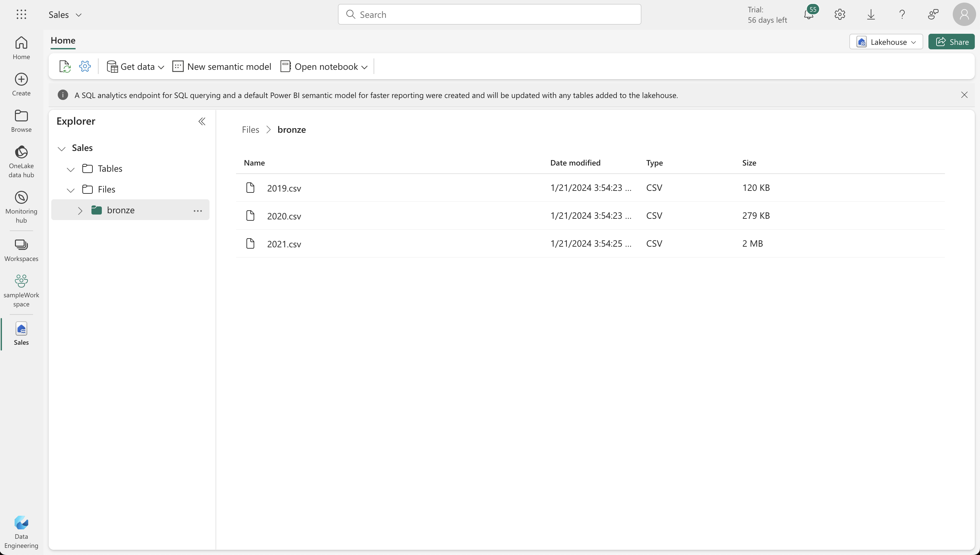Open Workspaces in left navigation
Viewport: 980px width, 555px height.
click(21, 250)
